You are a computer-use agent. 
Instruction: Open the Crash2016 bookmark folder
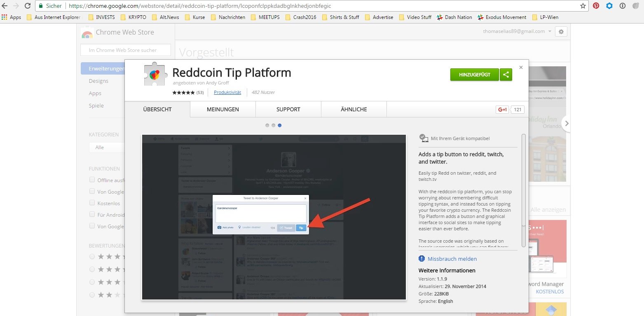tap(300, 17)
